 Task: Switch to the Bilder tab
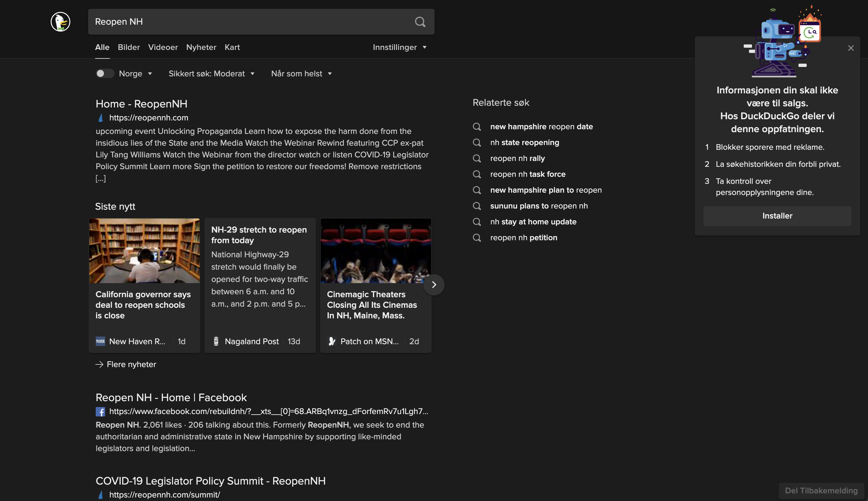click(129, 47)
